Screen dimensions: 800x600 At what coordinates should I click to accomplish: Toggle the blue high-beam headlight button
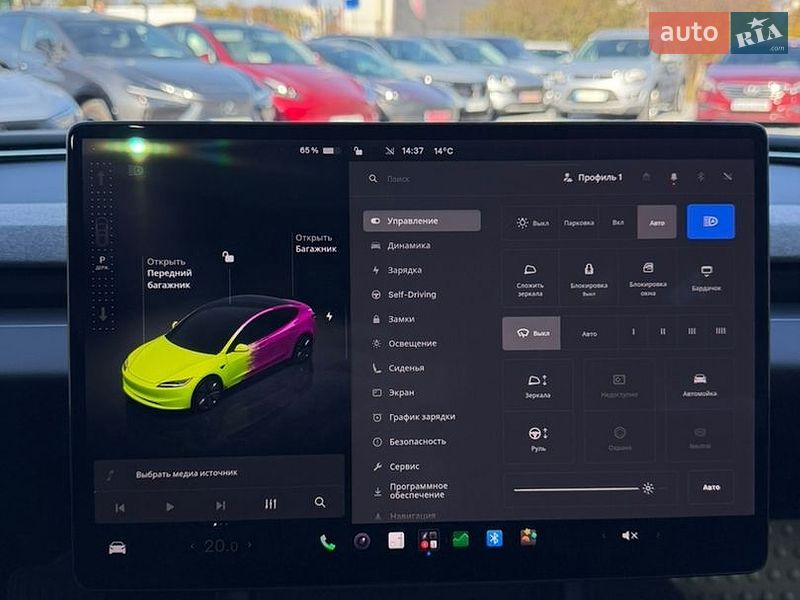pos(710,221)
